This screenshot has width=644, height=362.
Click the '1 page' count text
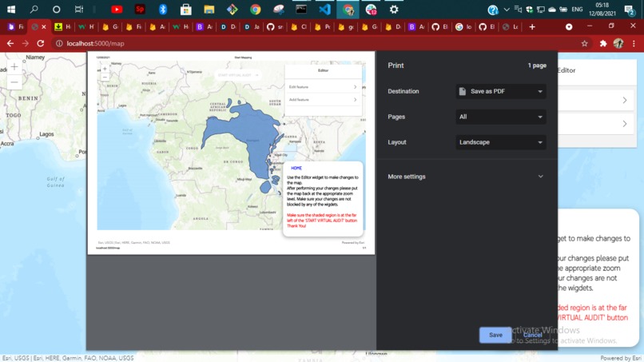click(537, 66)
